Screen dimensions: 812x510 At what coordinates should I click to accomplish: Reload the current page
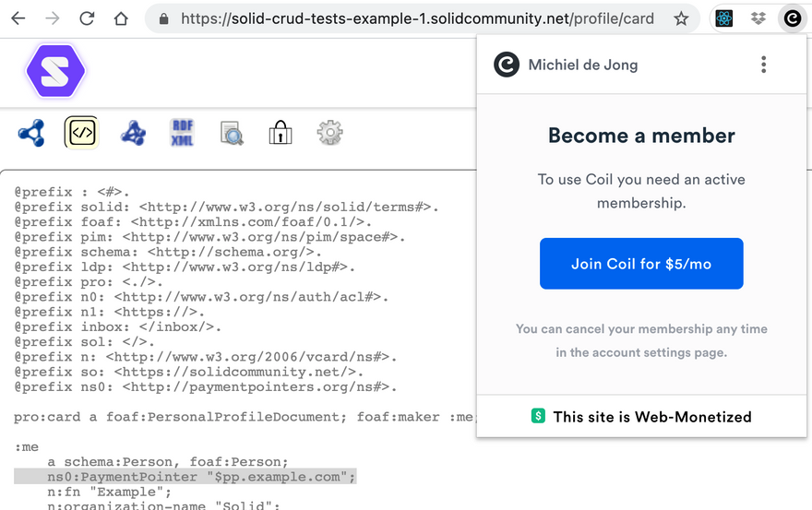coord(87,18)
